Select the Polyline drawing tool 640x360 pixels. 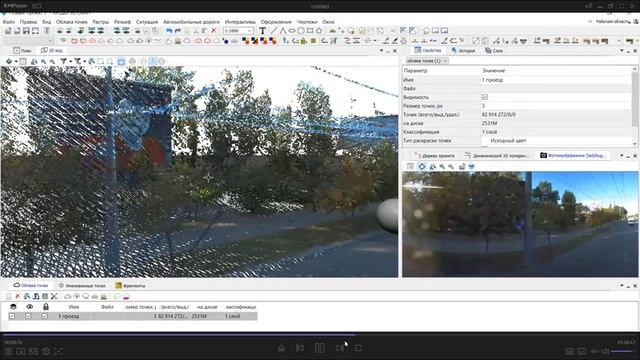[282, 31]
